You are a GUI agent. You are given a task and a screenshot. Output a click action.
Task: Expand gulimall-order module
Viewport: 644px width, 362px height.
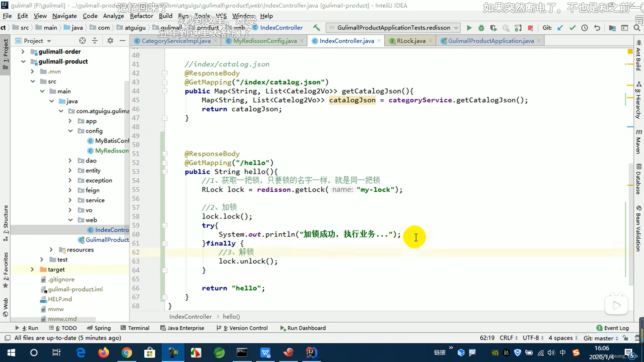click(23, 51)
